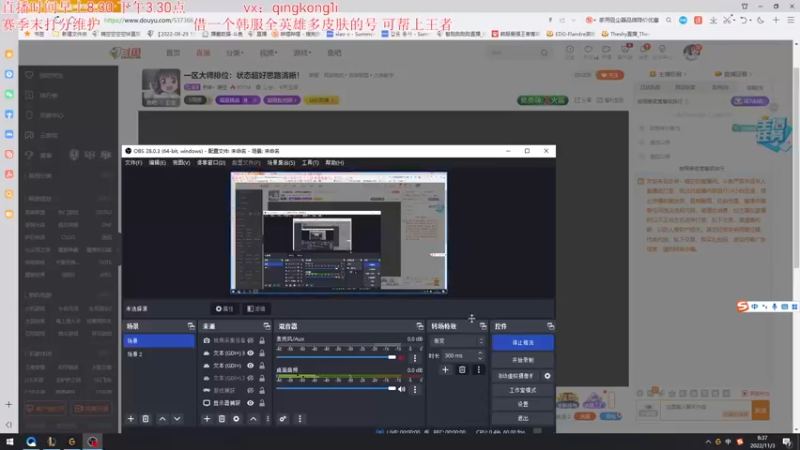Hide the display capture source via its eye
Viewport: 800px width, 450px height.
click(x=251, y=403)
